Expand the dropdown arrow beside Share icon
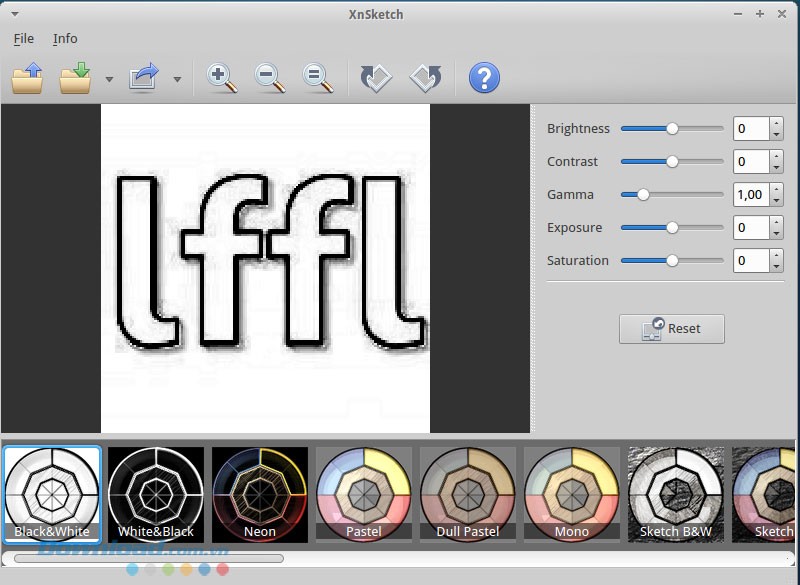The height and width of the screenshot is (585, 800). (177, 79)
